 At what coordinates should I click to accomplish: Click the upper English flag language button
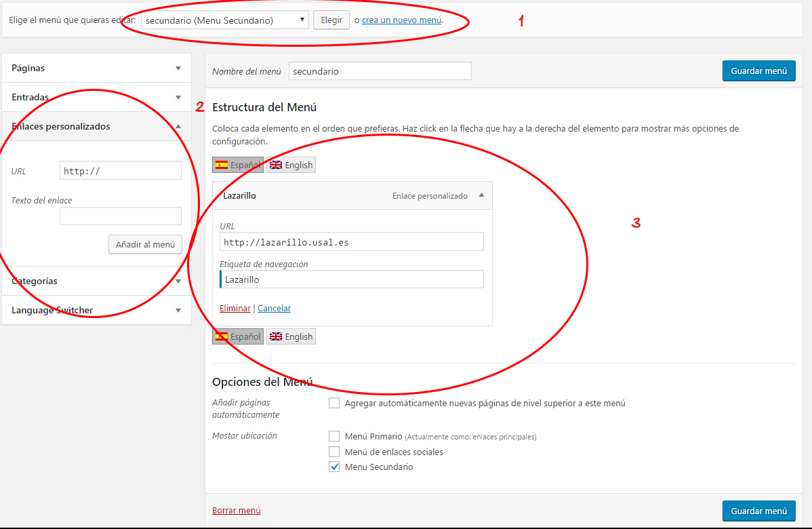click(x=291, y=165)
